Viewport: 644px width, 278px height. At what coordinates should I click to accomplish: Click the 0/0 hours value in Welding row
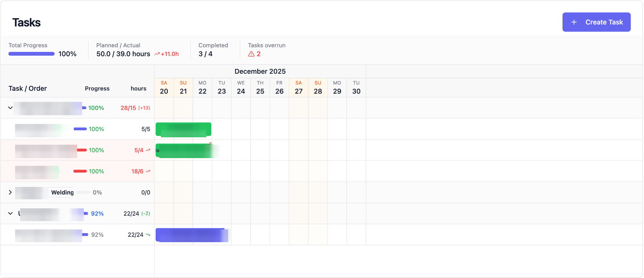pyautogui.click(x=146, y=192)
